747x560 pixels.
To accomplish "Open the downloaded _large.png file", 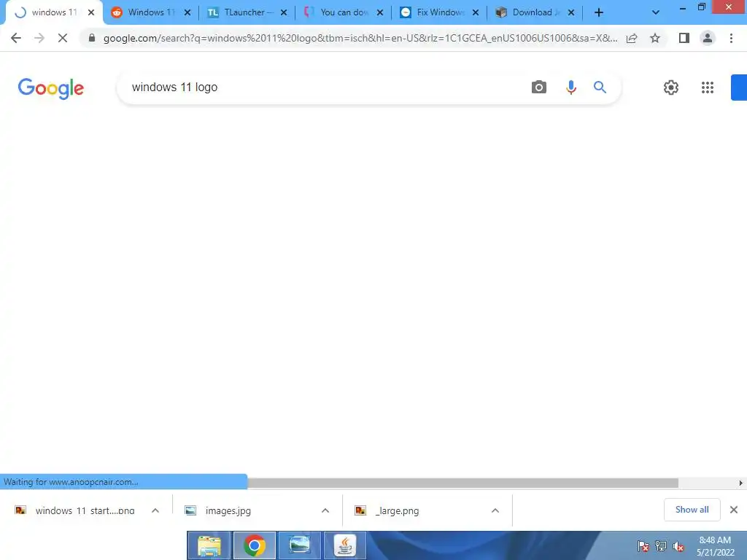I will tap(398, 510).
